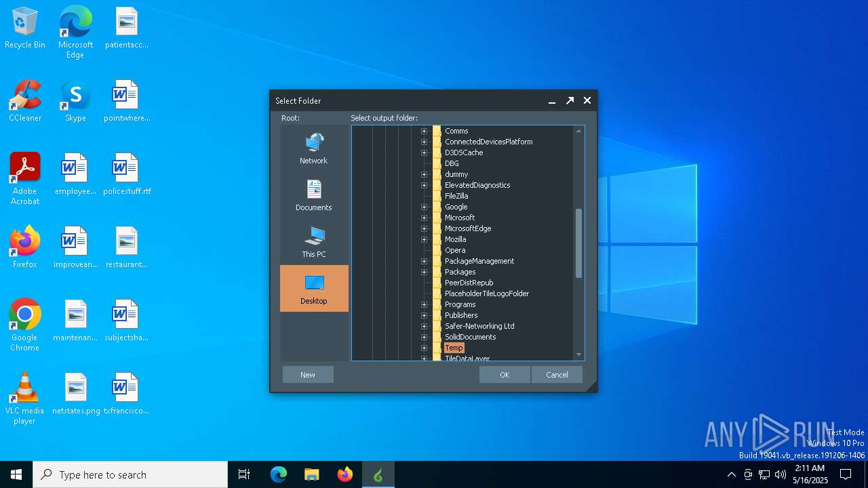The width and height of the screenshot is (868, 488).
Task: Select the DBG folder name
Action: coord(452,163)
